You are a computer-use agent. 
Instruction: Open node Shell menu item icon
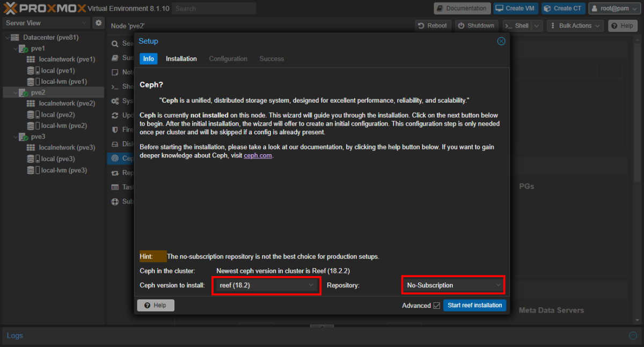pyautogui.click(x=115, y=86)
